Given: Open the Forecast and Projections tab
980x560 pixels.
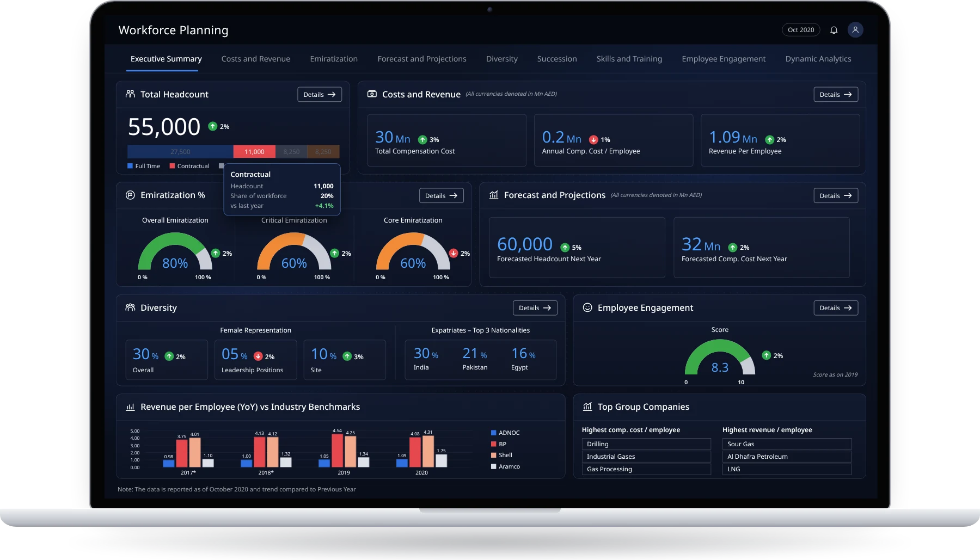Looking at the screenshot, I should tap(422, 59).
